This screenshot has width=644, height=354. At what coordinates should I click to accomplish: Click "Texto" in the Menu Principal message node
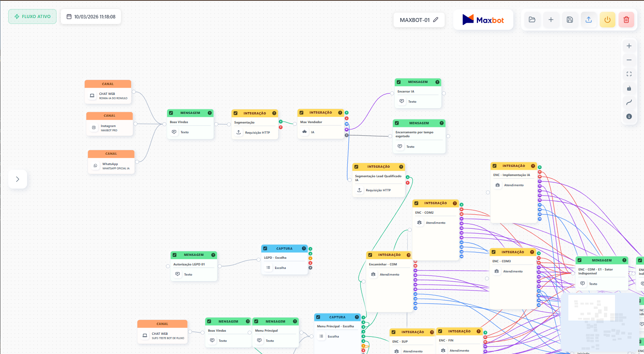(x=270, y=341)
